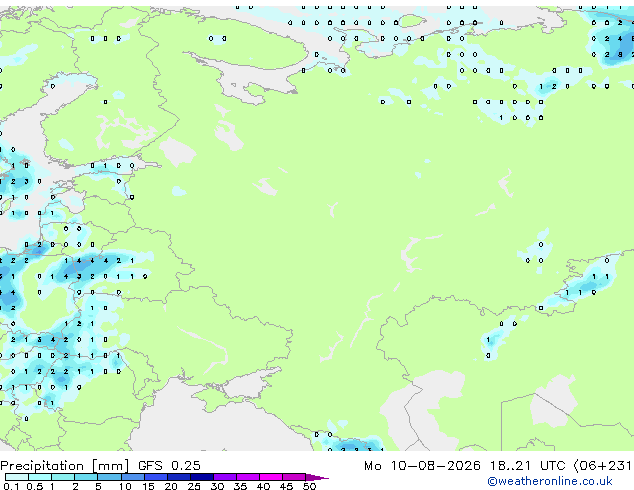Click the 25–30 mm navy legend swatch
Viewport: 634px width, 490px height.
(x=201, y=477)
